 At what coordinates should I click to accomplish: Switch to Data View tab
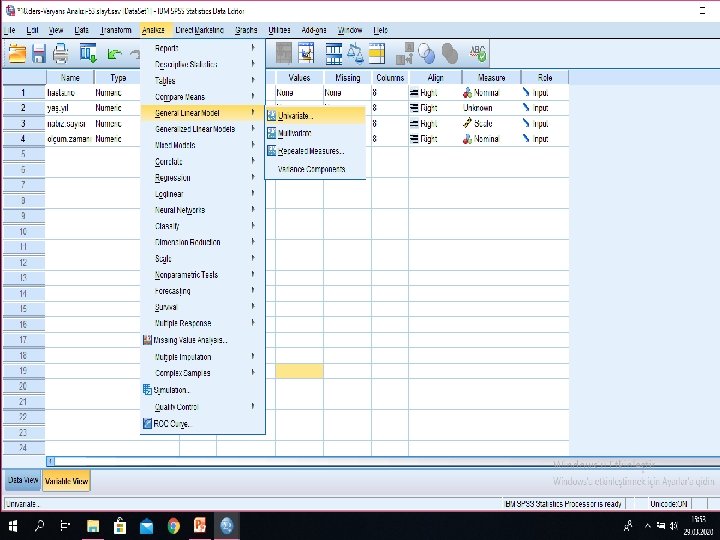point(23,480)
